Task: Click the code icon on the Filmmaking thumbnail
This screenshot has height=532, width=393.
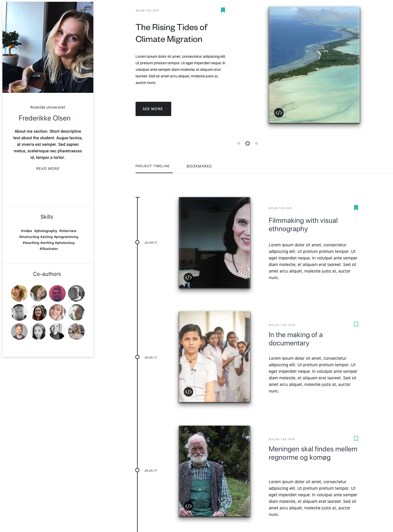Action: tap(188, 278)
